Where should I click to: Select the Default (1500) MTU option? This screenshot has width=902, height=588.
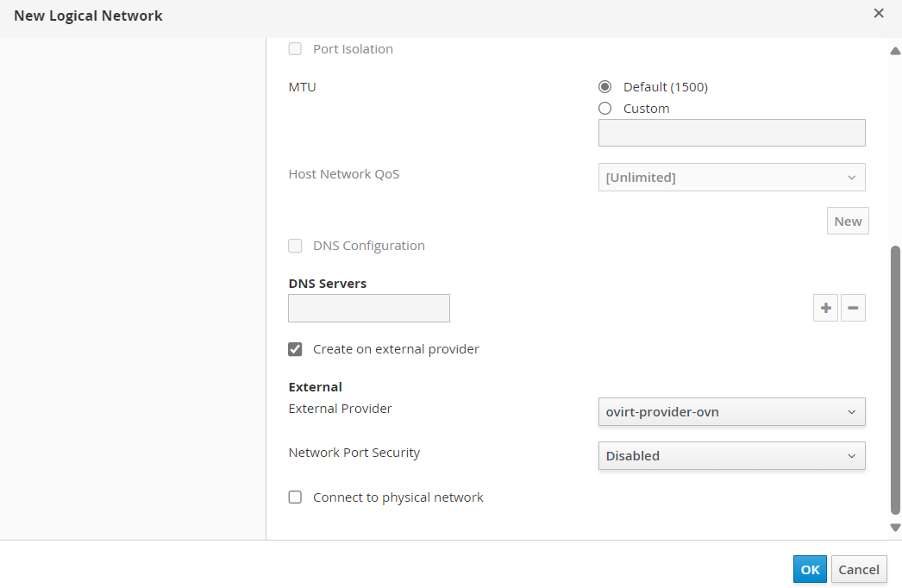click(604, 87)
